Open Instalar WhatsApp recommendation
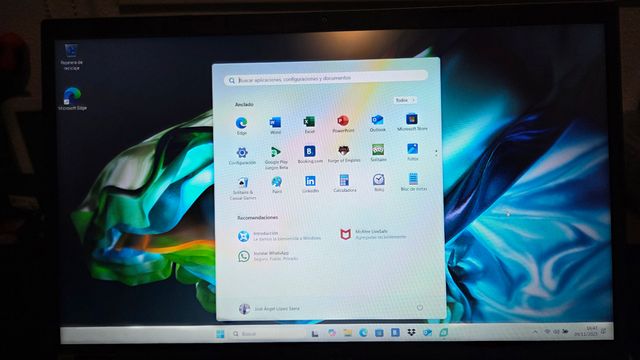The width and height of the screenshot is (640, 360). 269,256
